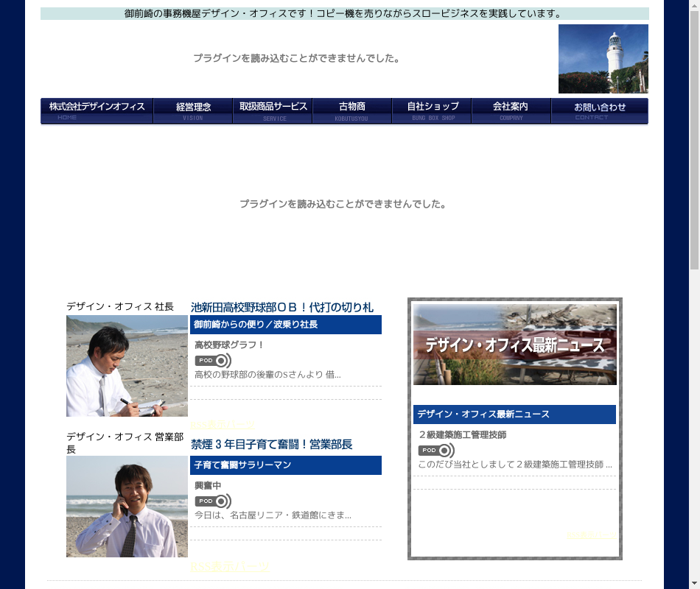
Task: Click the デザイン・オフィス最新ニュース banner image
Action: [514, 345]
